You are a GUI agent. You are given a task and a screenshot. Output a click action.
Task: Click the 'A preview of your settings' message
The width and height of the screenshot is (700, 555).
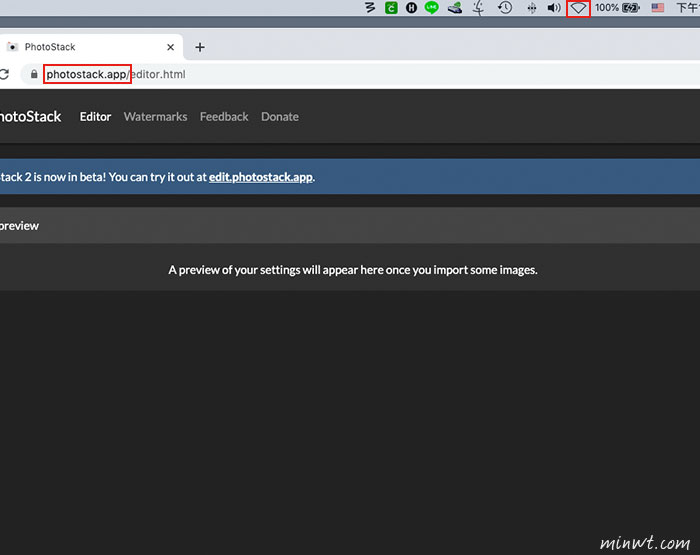click(x=353, y=270)
